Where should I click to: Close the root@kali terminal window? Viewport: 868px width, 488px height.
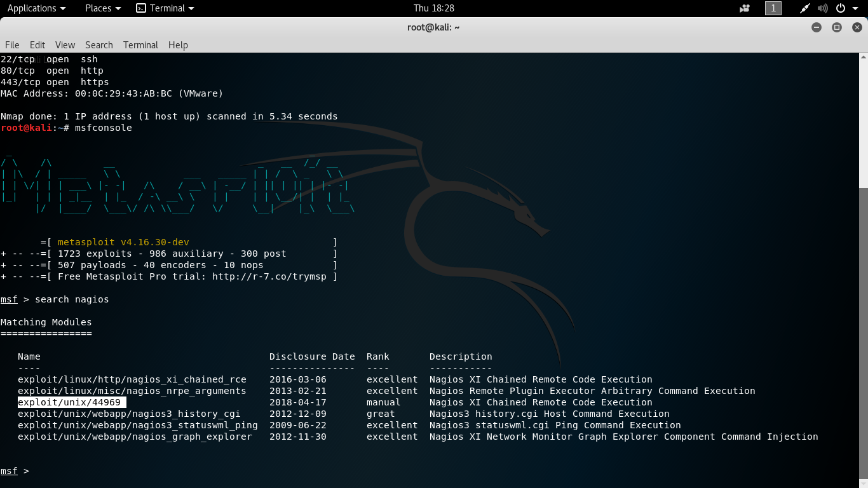point(857,27)
